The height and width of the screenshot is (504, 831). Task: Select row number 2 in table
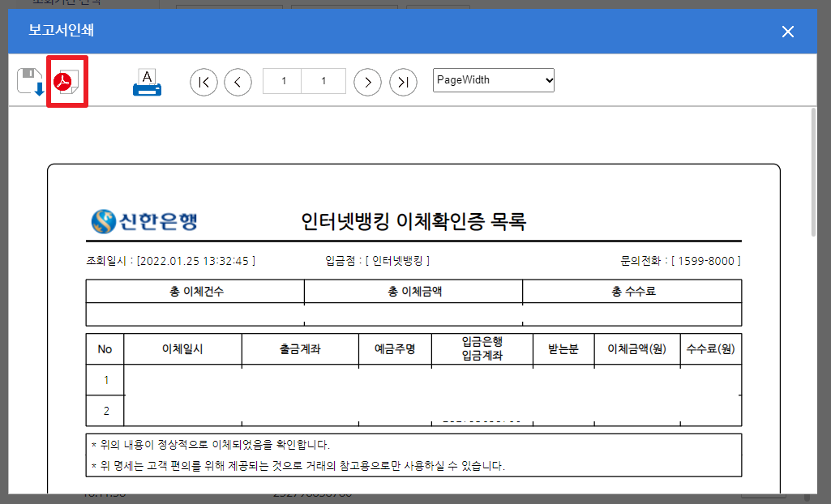point(105,411)
